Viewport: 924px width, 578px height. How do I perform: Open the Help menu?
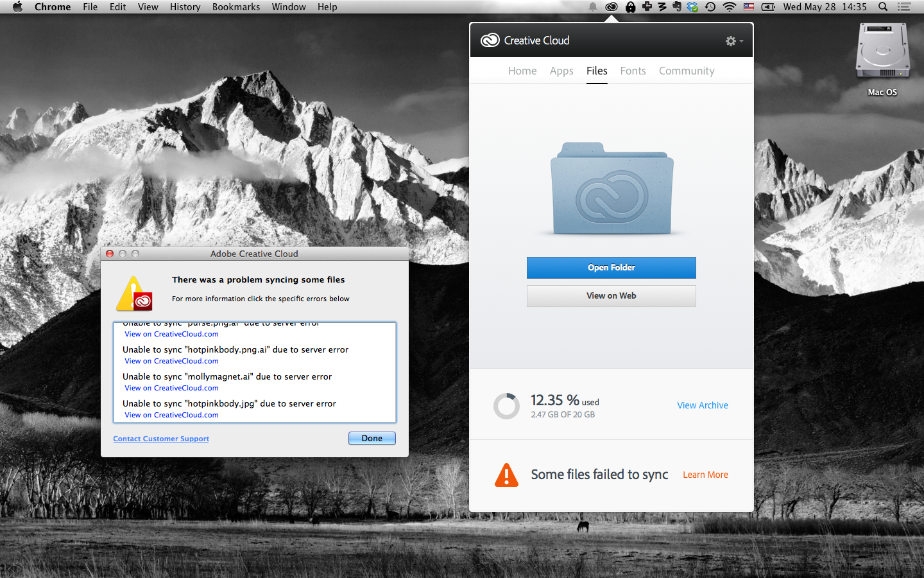tap(327, 7)
